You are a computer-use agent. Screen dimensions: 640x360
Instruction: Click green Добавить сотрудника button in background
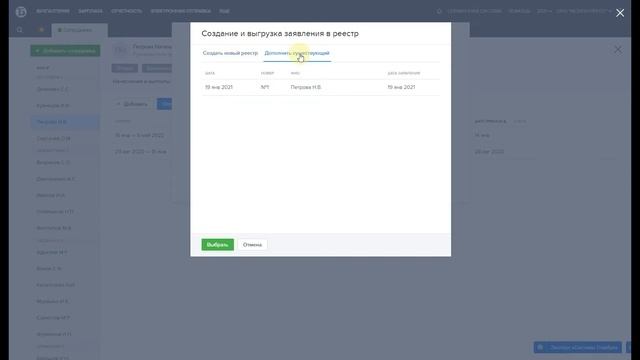pos(65,51)
